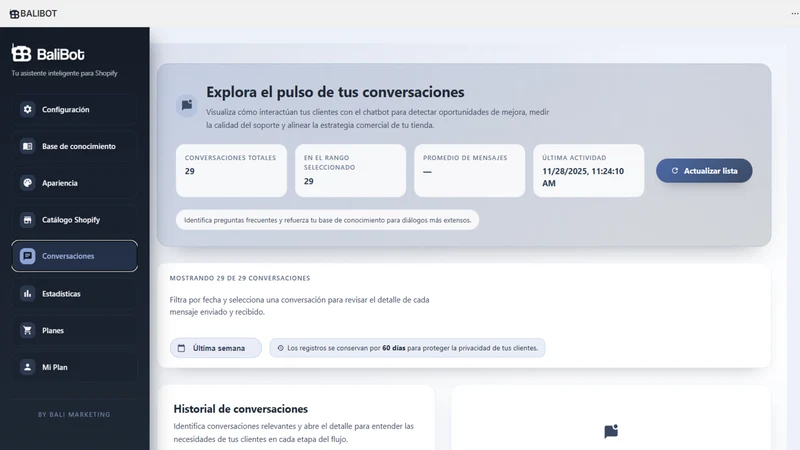The image size is (800, 450).
Task: Open the Planes page
Action: [x=74, y=330]
